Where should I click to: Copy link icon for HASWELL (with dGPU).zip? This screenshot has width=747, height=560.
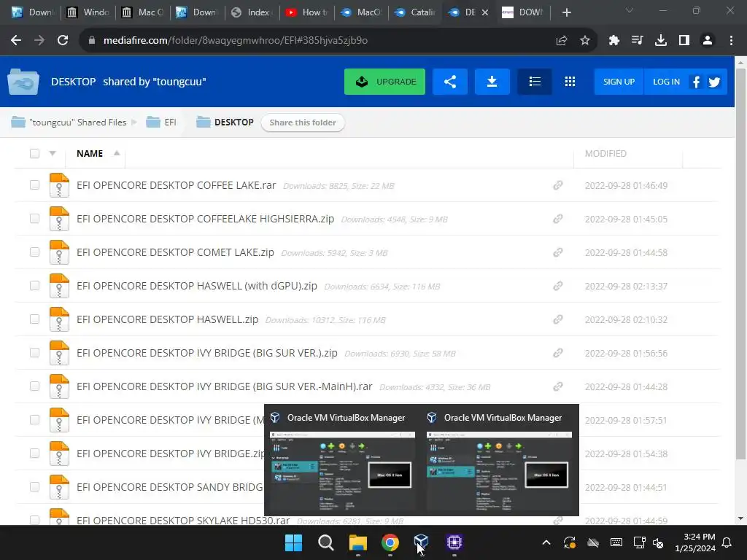coord(558,286)
